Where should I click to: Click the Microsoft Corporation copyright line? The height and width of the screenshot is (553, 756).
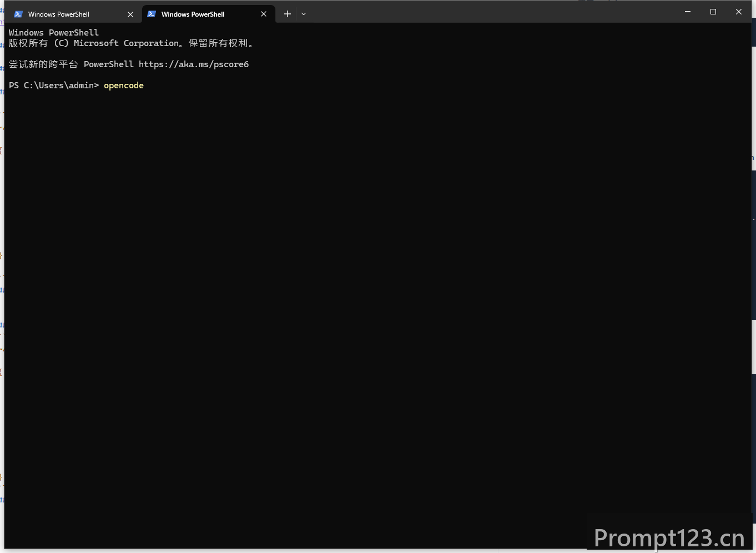[x=131, y=43]
